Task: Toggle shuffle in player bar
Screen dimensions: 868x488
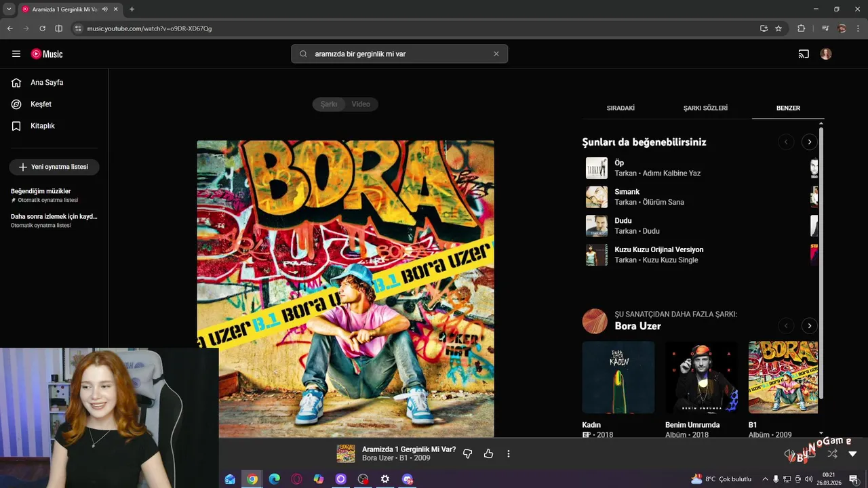Action: pos(832,454)
